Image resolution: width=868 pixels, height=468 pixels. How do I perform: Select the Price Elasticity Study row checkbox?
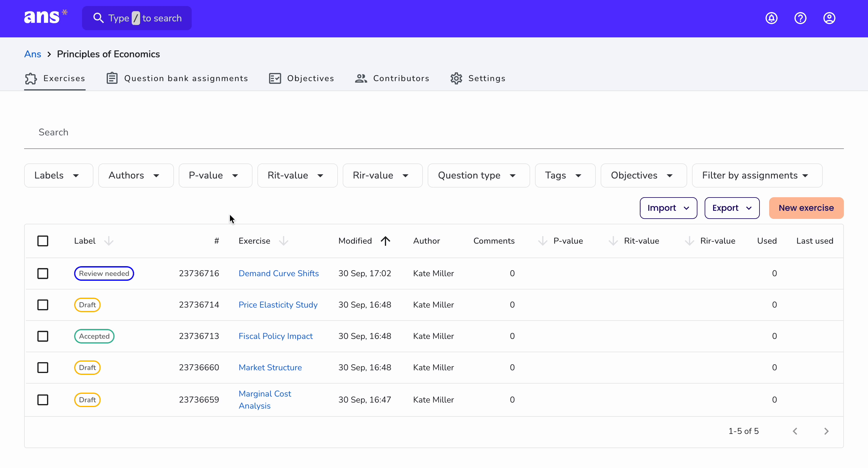pyautogui.click(x=43, y=305)
